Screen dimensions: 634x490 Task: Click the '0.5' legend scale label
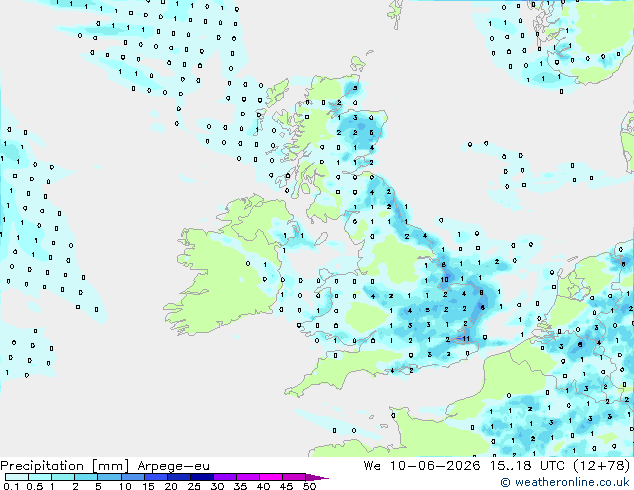coord(35,486)
